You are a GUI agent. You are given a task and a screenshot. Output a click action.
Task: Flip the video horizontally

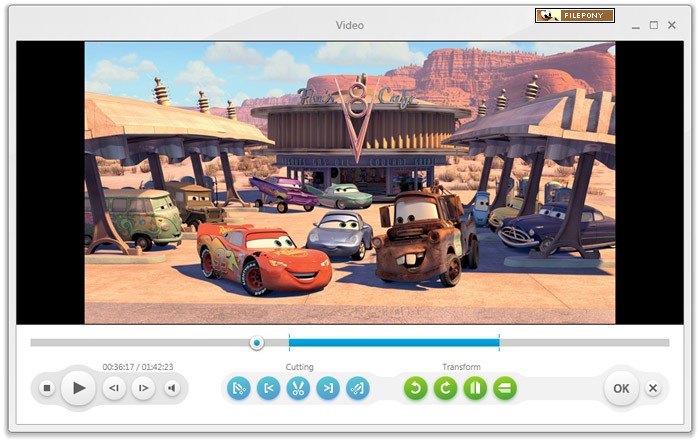click(475, 388)
